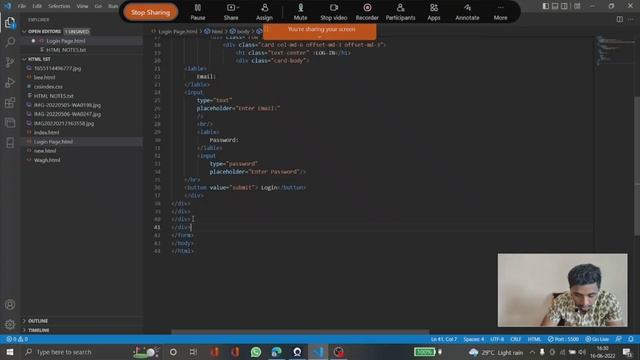
Task: Open Microsoft Edge from the taskbar
Action: click(x=277, y=352)
